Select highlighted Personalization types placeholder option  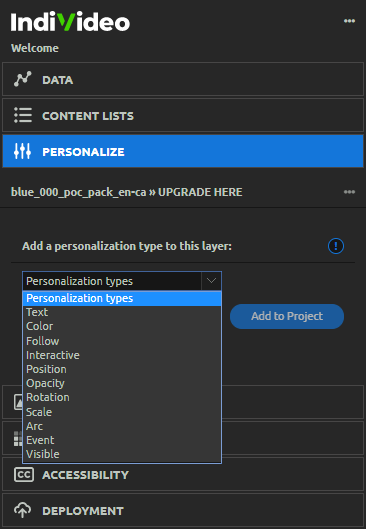122,299
